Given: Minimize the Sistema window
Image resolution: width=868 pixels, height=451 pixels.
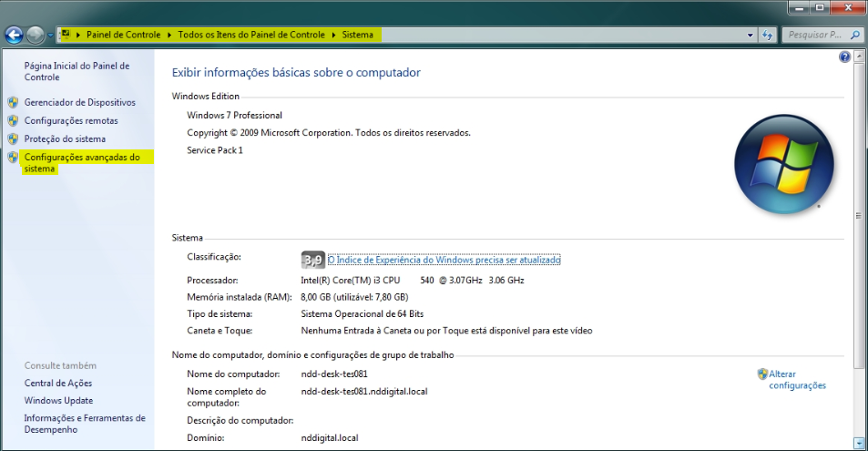Looking at the screenshot, I should tap(799, 8).
